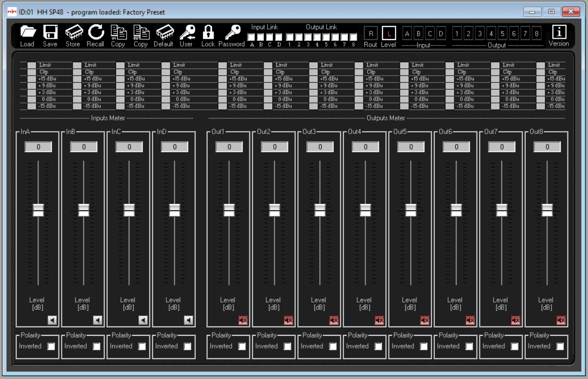
Task: Switch to the Rout view
Action: click(370, 34)
